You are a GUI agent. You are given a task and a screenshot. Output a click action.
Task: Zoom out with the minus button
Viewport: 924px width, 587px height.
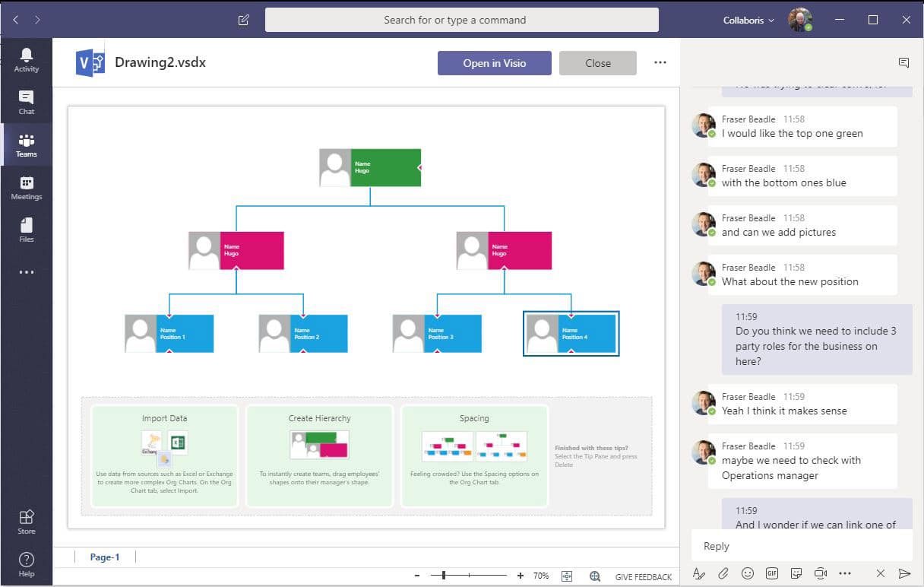tap(417, 576)
